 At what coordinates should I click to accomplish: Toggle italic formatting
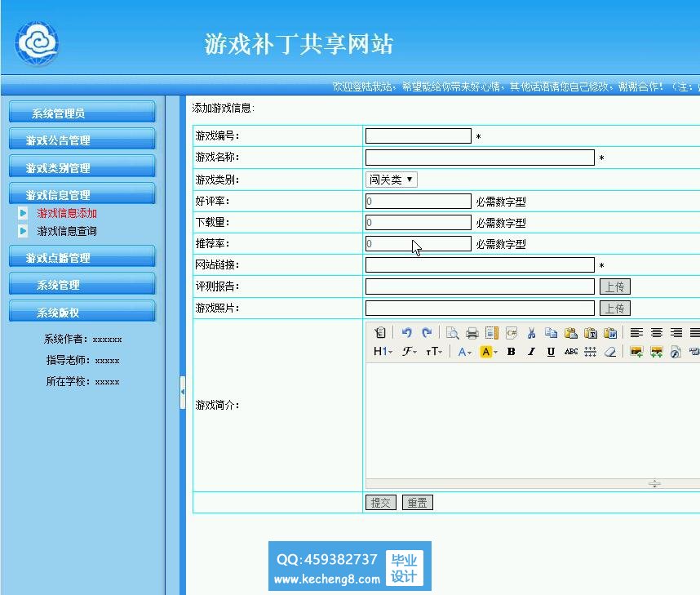pos(531,352)
